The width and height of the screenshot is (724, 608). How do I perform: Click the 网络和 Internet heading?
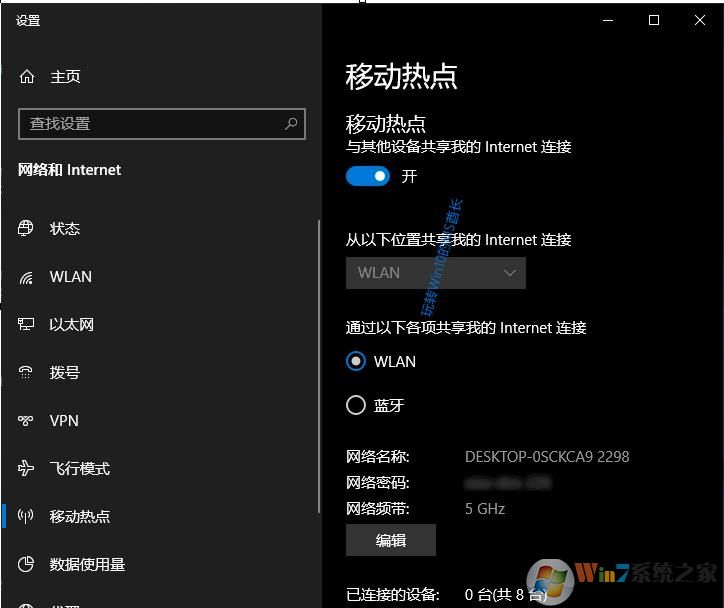coord(69,170)
